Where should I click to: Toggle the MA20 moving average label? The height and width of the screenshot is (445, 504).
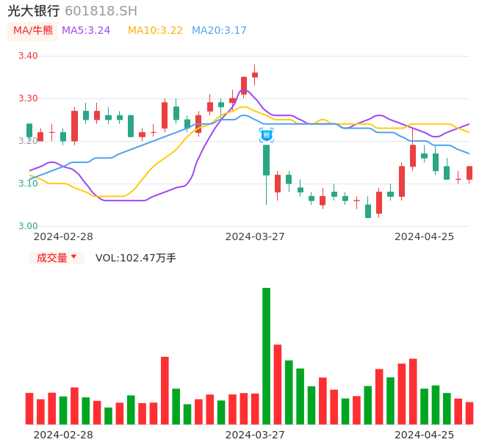(219, 31)
